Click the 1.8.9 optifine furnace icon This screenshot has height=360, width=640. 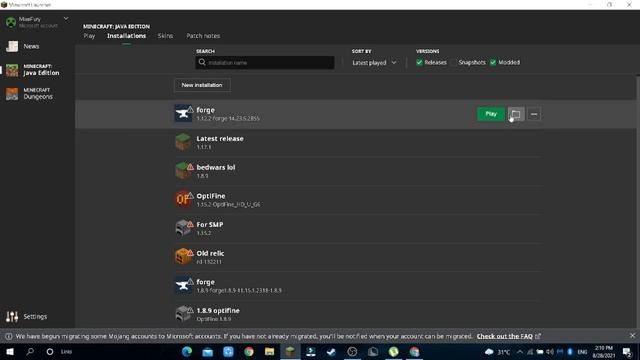click(183, 313)
